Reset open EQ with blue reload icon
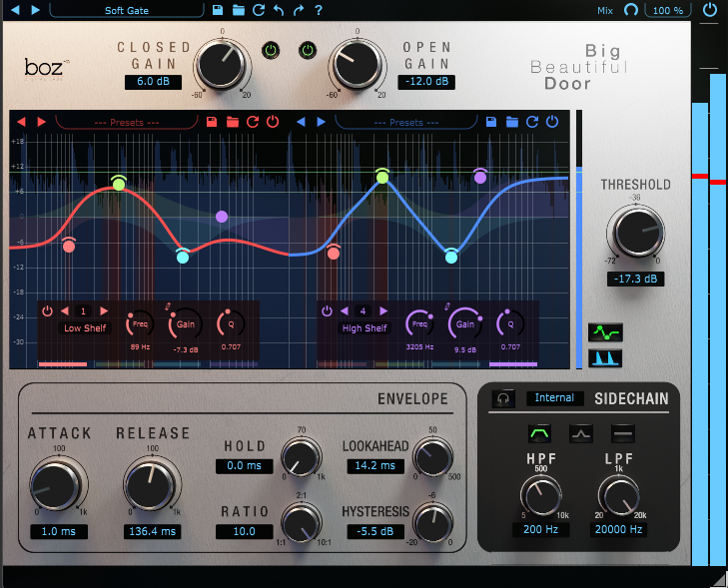This screenshot has height=588, width=728. 532,122
